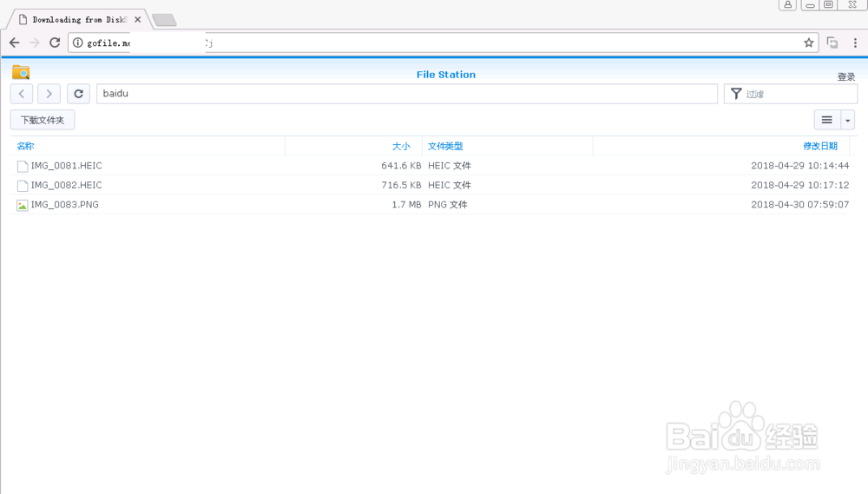Navigate forward in File Station
This screenshot has width=868, height=494.
49,94
